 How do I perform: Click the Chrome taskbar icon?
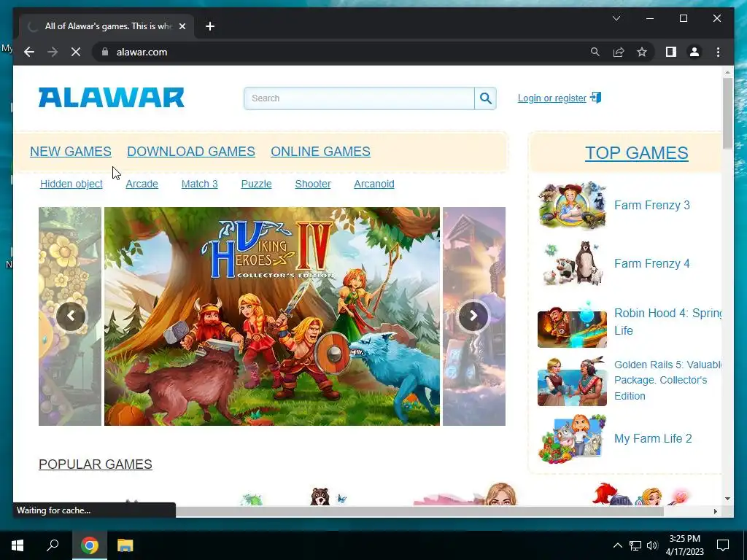(90, 545)
